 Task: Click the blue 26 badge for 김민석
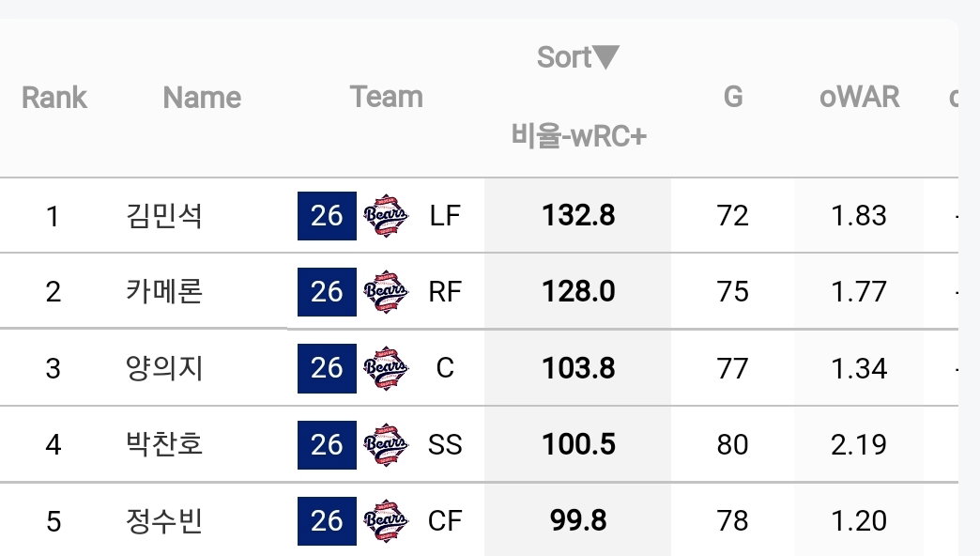click(x=327, y=216)
